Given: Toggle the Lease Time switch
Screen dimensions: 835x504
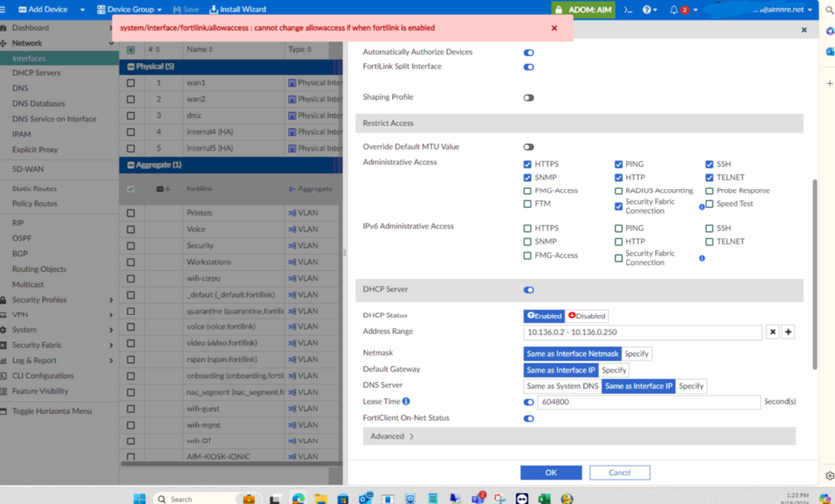Looking at the screenshot, I should point(529,403).
